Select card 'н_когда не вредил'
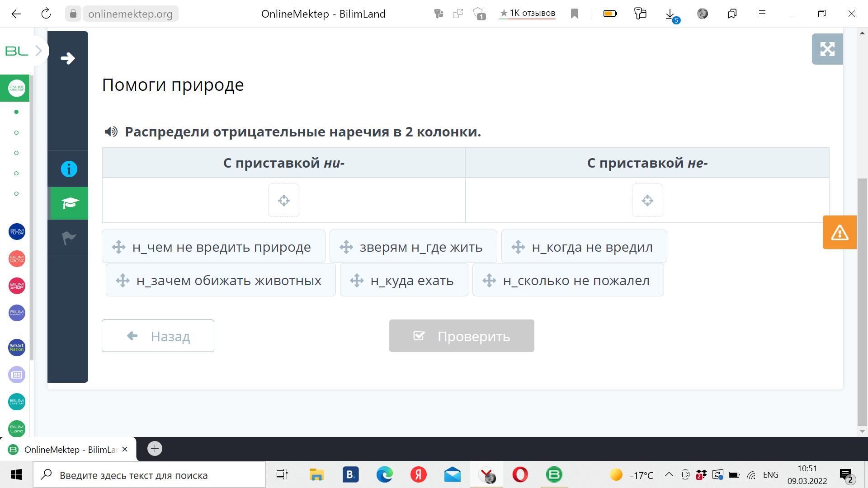The width and height of the screenshot is (868, 488). 584,246
